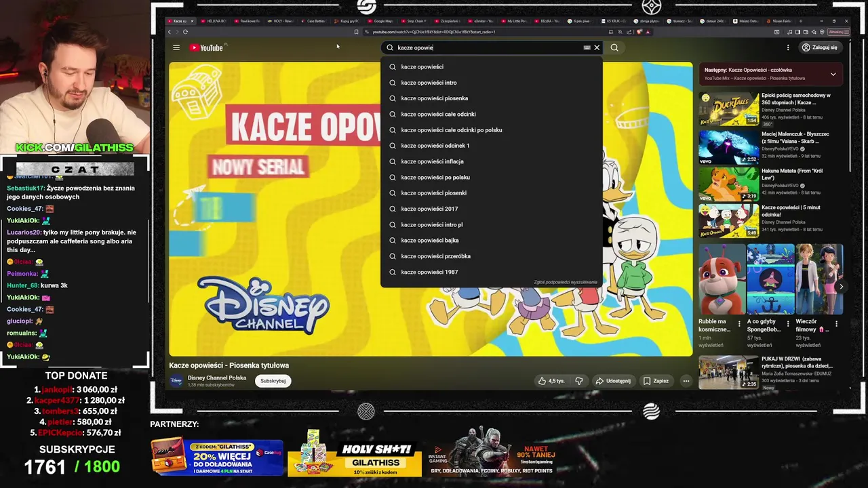Click the youtube.com address bar URL
The image size is (868, 488).
[434, 32]
